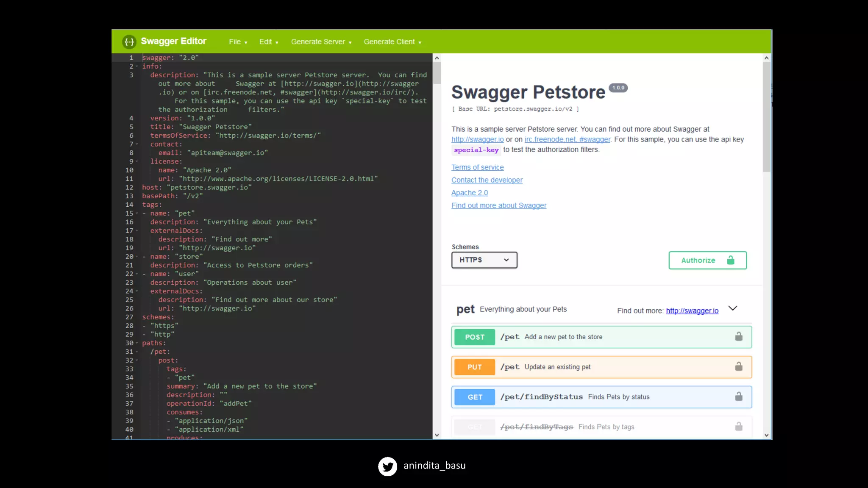Fold the paths block at line 30
The width and height of the screenshot is (868, 488).
tap(137, 343)
